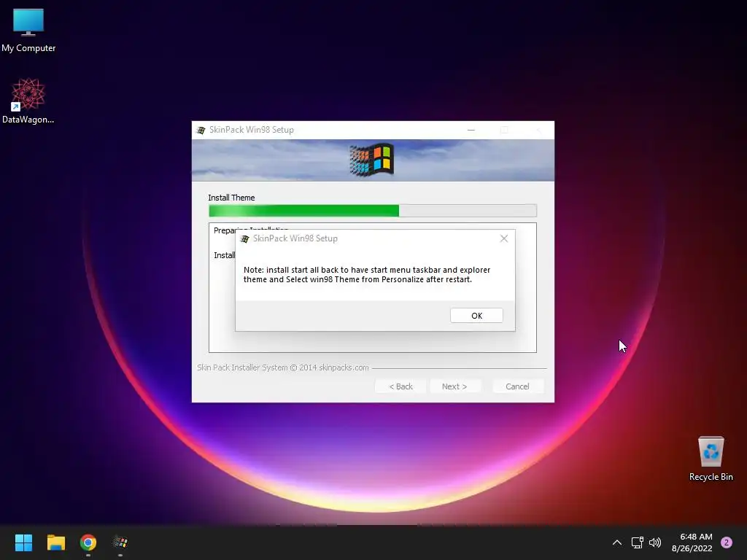Cancel the SkinPack installation
This screenshot has width=747, height=560.
point(517,386)
